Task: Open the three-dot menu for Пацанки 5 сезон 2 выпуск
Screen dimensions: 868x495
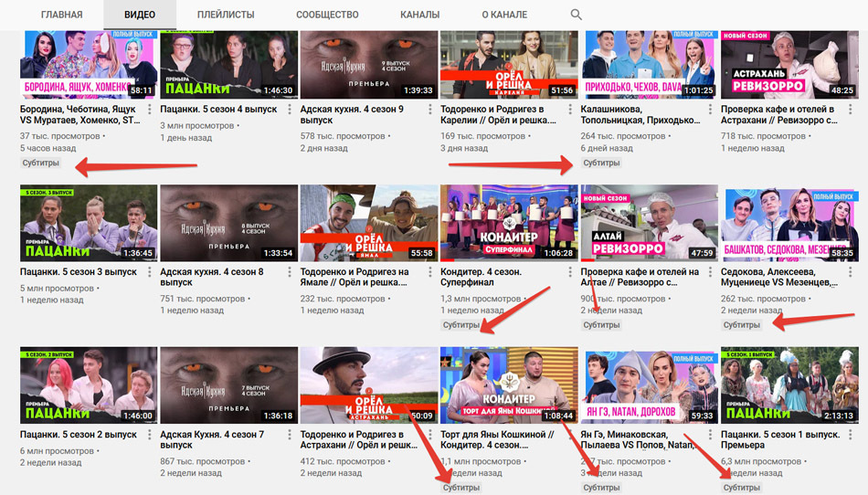Action: point(150,435)
